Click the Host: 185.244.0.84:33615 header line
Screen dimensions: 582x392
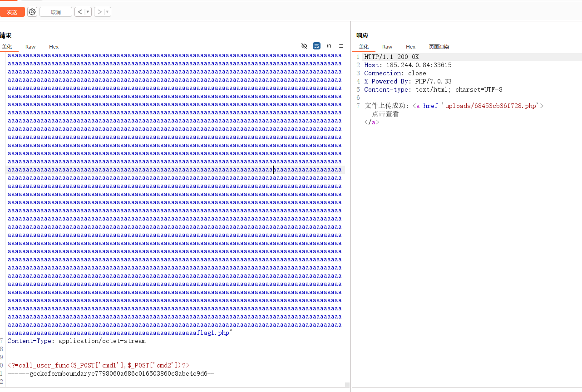pyautogui.click(x=408, y=65)
